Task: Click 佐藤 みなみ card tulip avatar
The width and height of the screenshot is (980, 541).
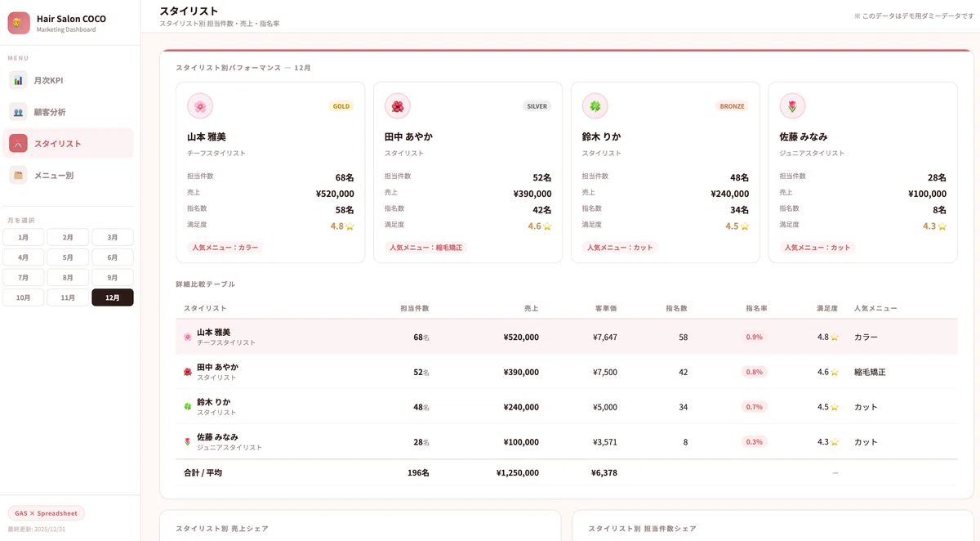Action: click(x=793, y=106)
